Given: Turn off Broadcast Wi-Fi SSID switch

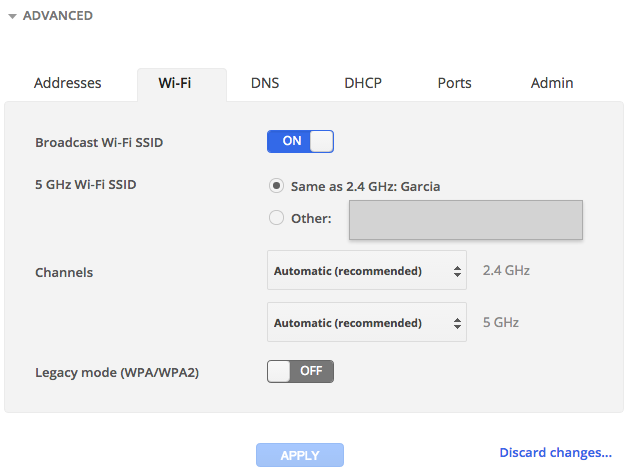Looking at the screenshot, I should click(300, 141).
